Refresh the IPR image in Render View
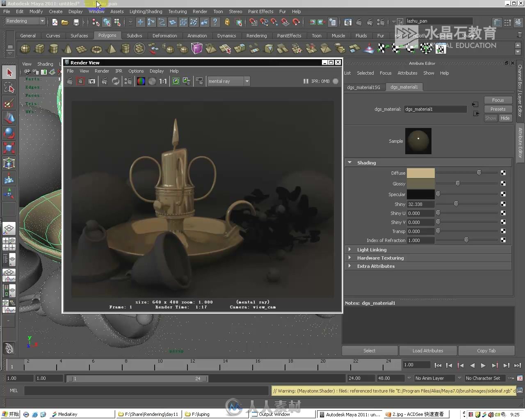 116,81
